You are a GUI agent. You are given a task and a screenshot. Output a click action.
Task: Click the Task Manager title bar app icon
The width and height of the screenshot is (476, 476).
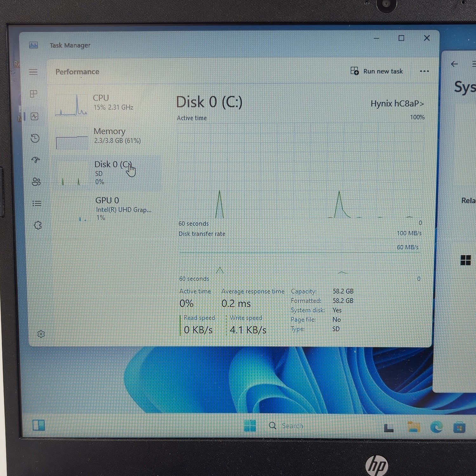33,45
